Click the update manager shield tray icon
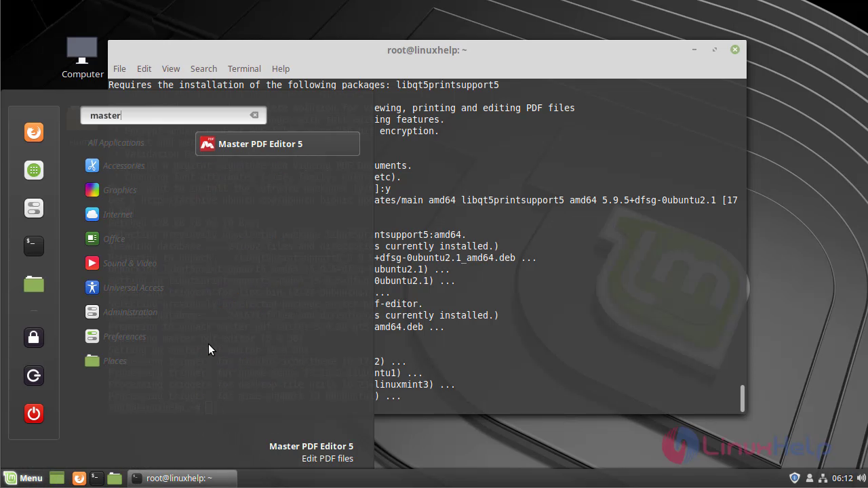This screenshot has width=868, height=488. tap(795, 478)
